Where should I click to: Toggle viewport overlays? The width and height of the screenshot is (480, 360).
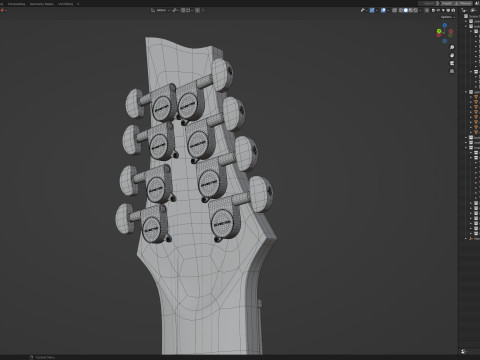click(x=383, y=10)
